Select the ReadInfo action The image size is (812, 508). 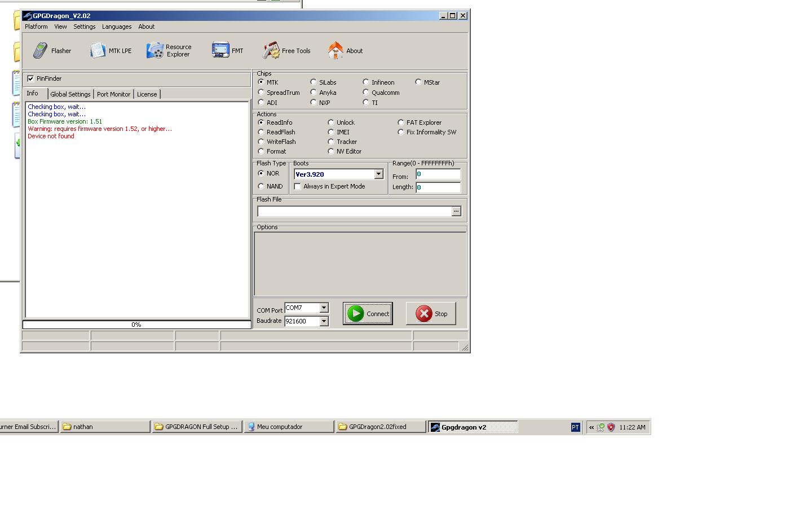pos(261,122)
